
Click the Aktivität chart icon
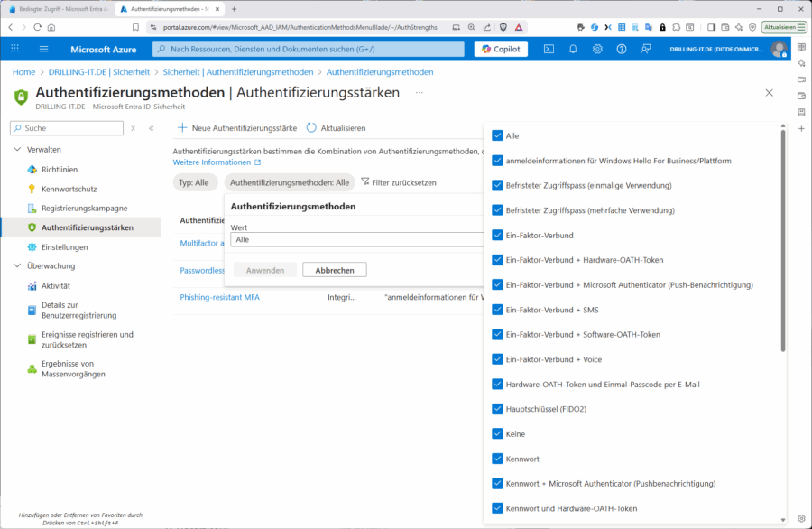point(32,285)
